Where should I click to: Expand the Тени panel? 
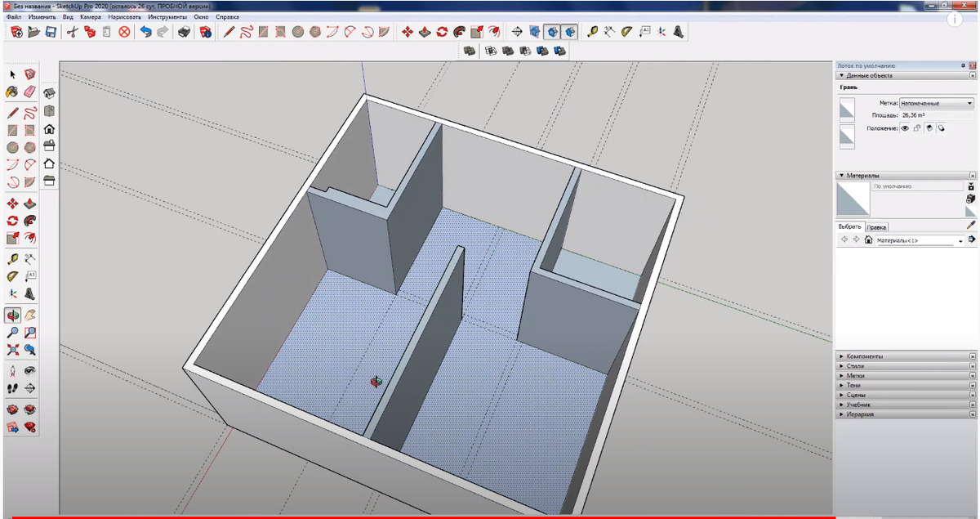[853, 385]
